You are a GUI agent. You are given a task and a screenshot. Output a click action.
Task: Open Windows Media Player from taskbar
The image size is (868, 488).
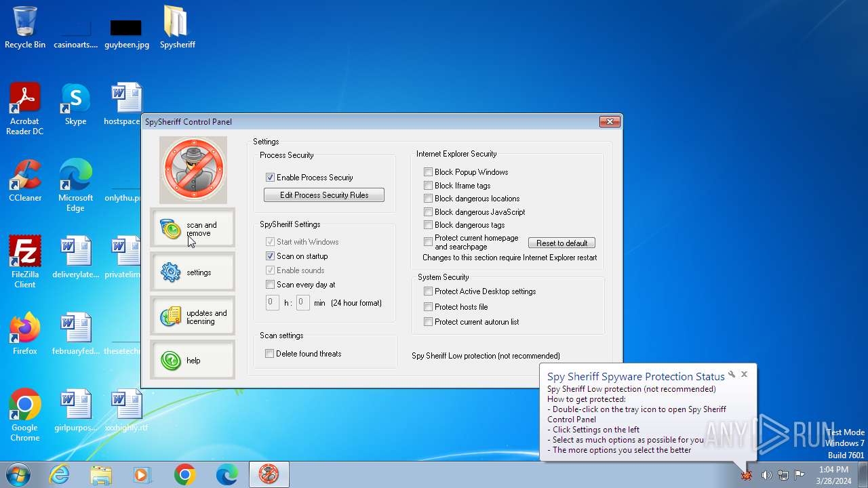pos(143,474)
